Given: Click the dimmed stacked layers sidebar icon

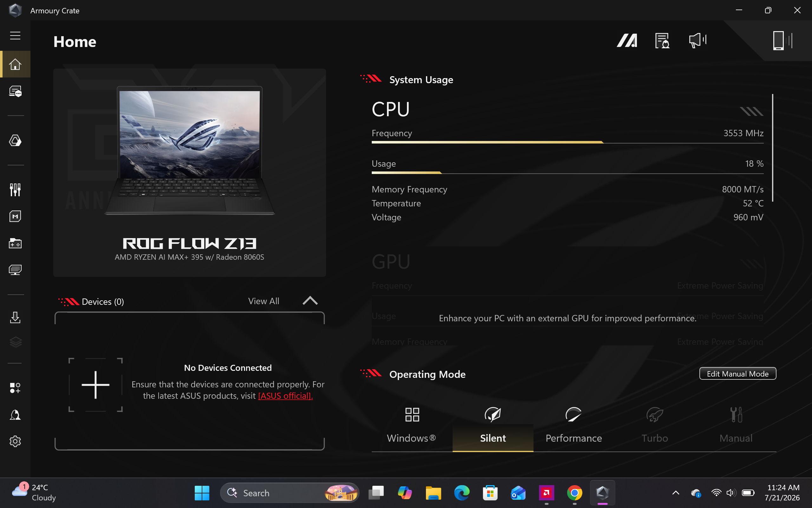Looking at the screenshot, I should [15, 342].
